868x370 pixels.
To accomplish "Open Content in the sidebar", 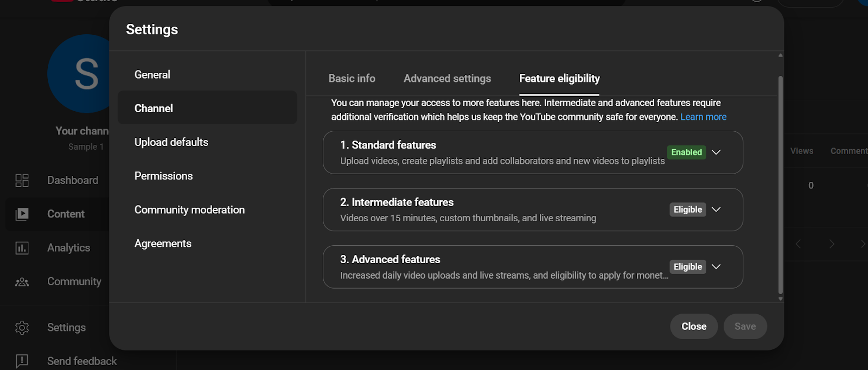I will (66, 214).
